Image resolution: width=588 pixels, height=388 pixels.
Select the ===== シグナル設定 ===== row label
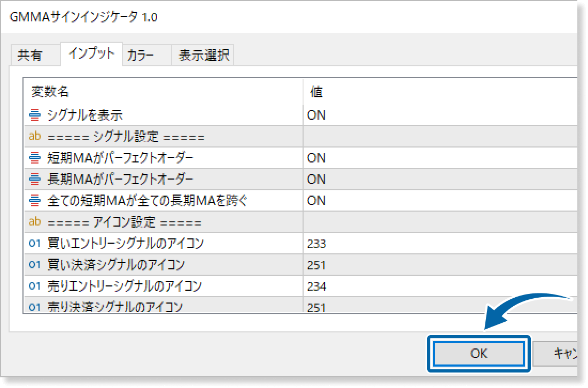(x=126, y=137)
